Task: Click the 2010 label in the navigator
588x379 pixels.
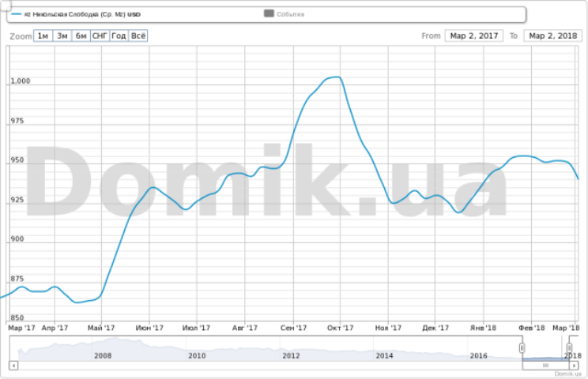Action: (x=197, y=356)
